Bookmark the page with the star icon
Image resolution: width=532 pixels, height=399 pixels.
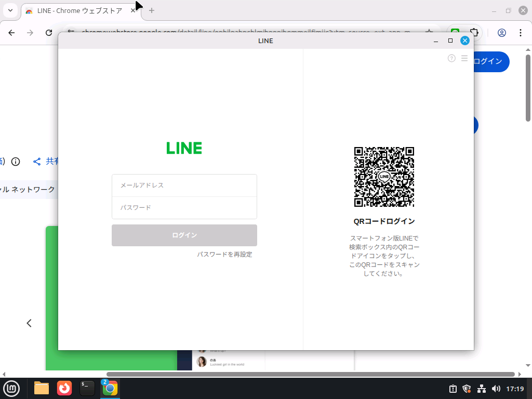(x=428, y=32)
